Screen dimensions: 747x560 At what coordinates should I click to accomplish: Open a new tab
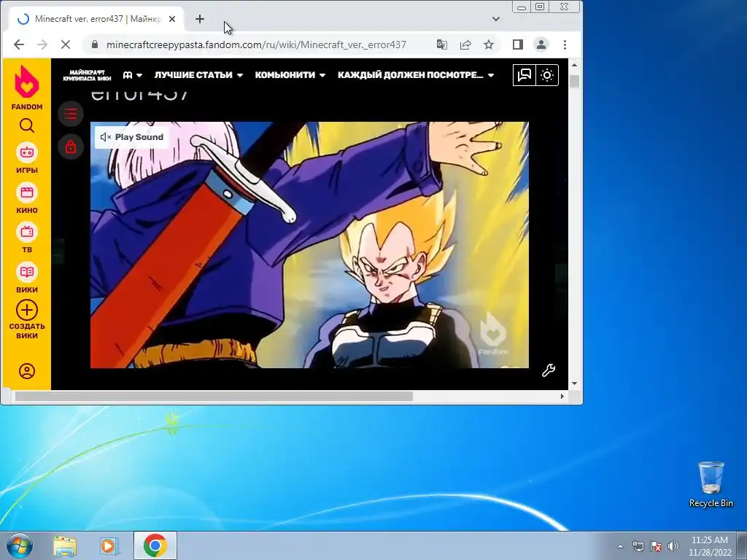click(200, 19)
